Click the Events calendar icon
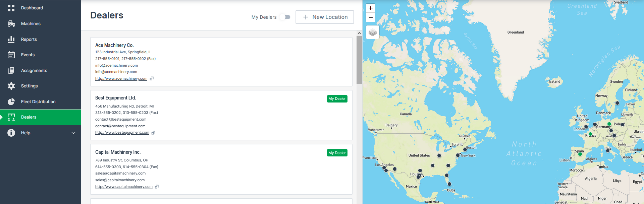 tap(11, 55)
